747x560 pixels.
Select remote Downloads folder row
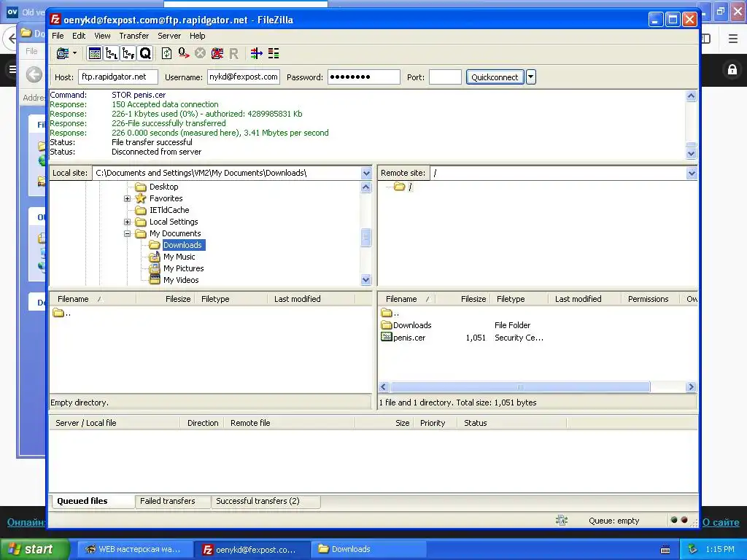pyautogui.click(x=412, y=325)
